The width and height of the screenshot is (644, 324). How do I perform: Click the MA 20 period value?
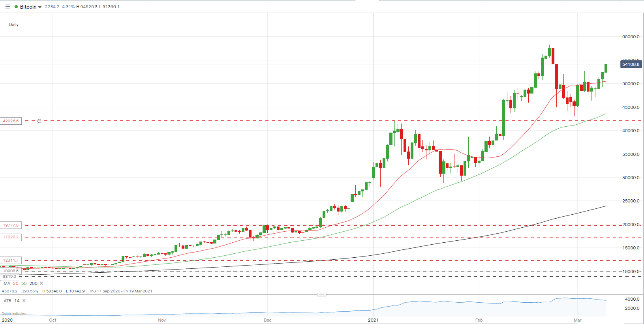[x=16, y=283]
